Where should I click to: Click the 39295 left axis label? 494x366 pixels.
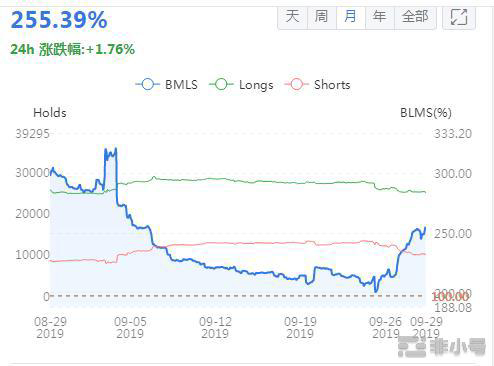(x=32, y=134)
